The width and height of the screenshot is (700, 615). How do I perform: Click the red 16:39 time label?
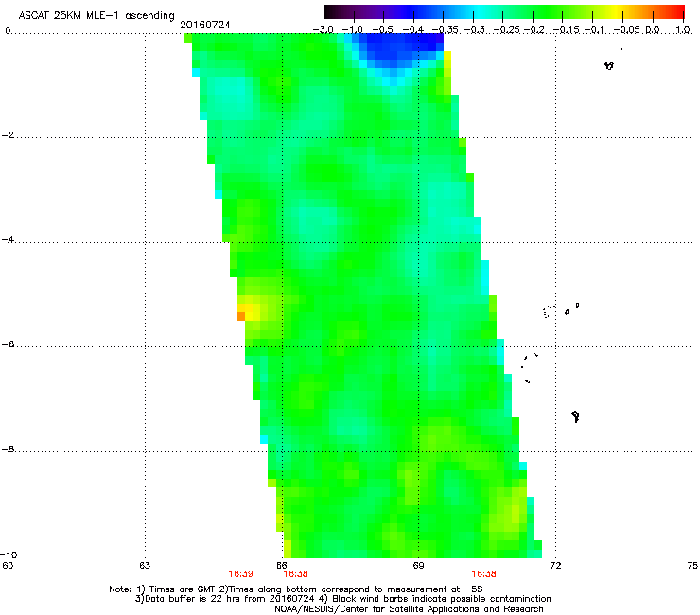pos(240,574)
